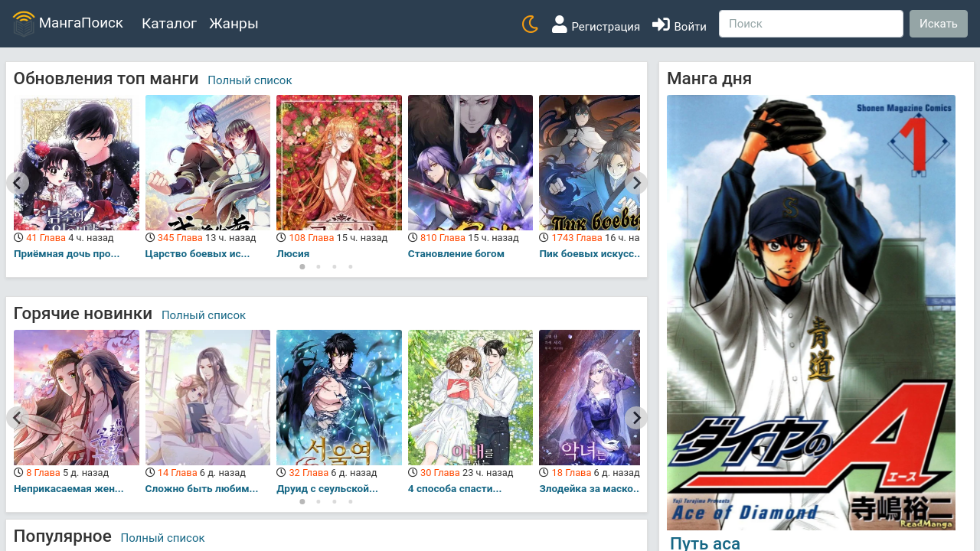The height and width of the screenshot is (551, 980).
Task: Open 345 Глава chapter link
Action: coord(180,238)
